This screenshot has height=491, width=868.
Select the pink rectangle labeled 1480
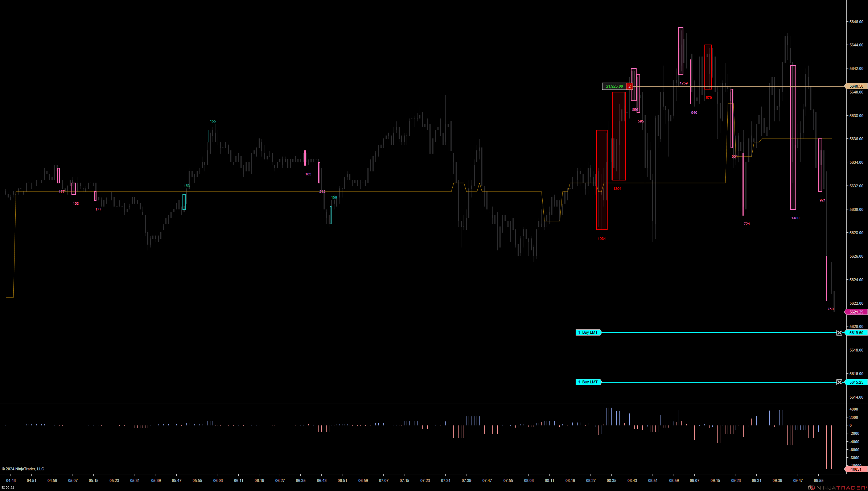tap(793, 137)
